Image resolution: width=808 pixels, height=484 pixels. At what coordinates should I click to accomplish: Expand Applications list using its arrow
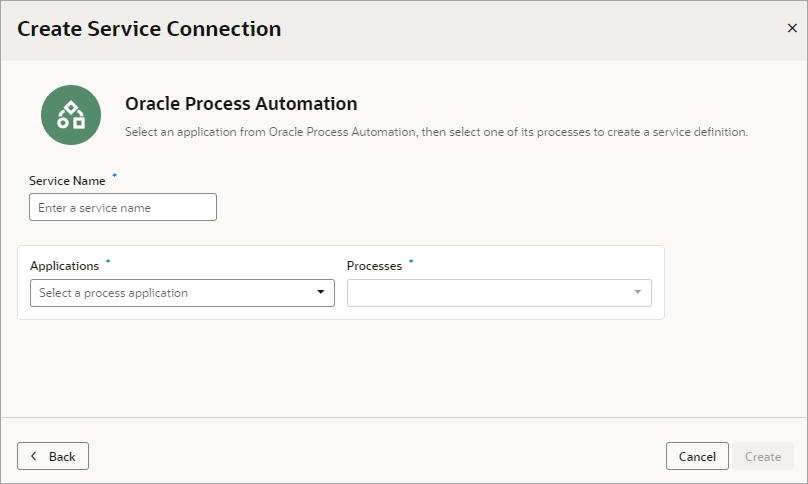pos(321,293)
